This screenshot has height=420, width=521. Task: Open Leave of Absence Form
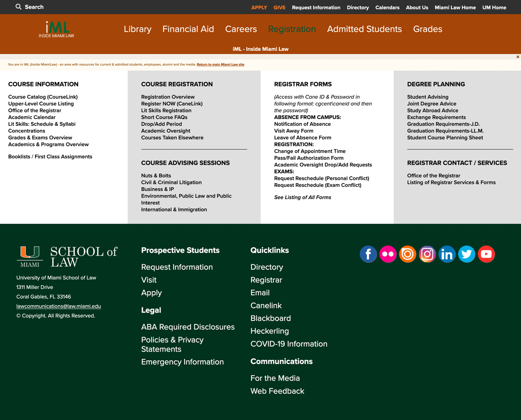pos(302,138)
